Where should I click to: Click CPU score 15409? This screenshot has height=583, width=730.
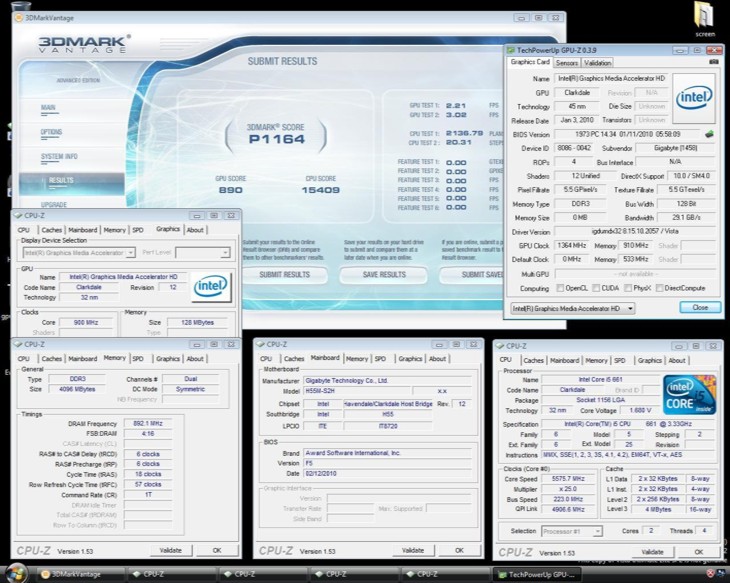pos(321,190)
